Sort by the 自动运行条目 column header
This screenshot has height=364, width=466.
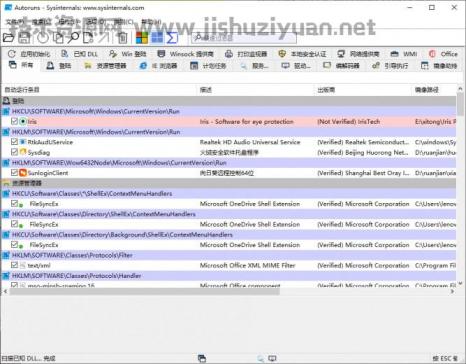point(99,90)
